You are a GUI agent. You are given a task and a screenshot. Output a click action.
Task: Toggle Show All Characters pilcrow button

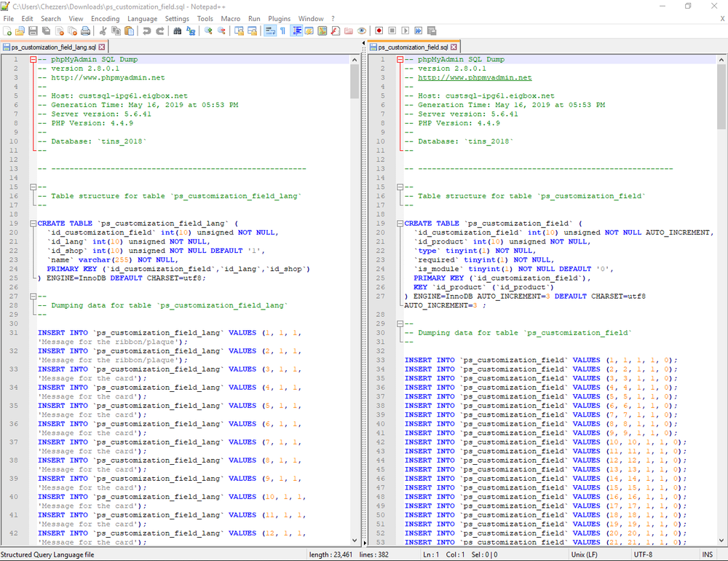point(282,31)
